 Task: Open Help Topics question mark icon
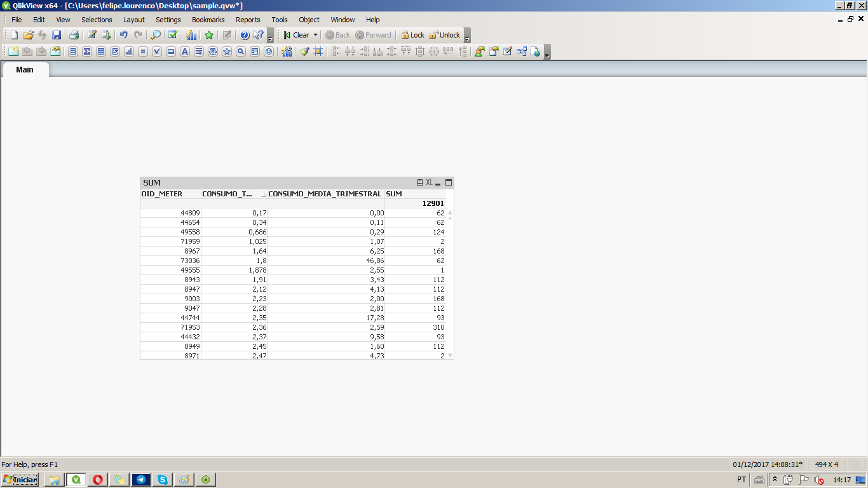pyautogui.click(x=245, y=35)
